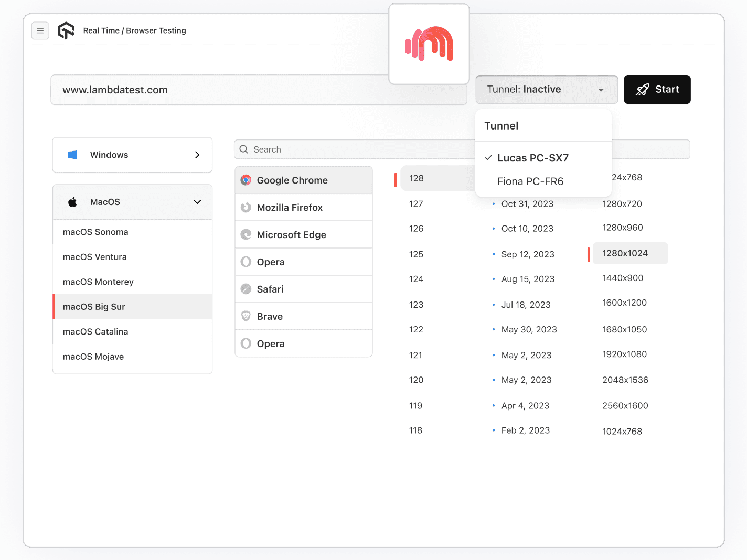Viewport: 747px width, 560px height.
Task: Open the hamburger navigation menu
Action: click(x=40, y=30)
